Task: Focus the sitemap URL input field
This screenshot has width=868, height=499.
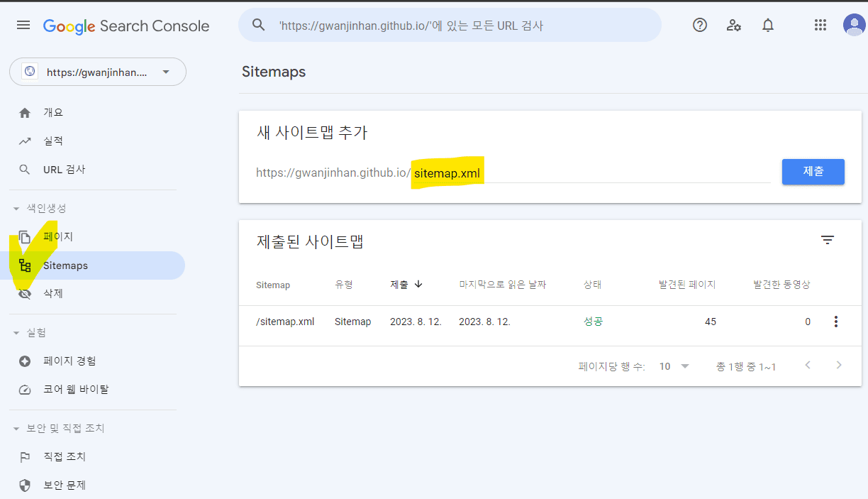Action: [591, 172]
